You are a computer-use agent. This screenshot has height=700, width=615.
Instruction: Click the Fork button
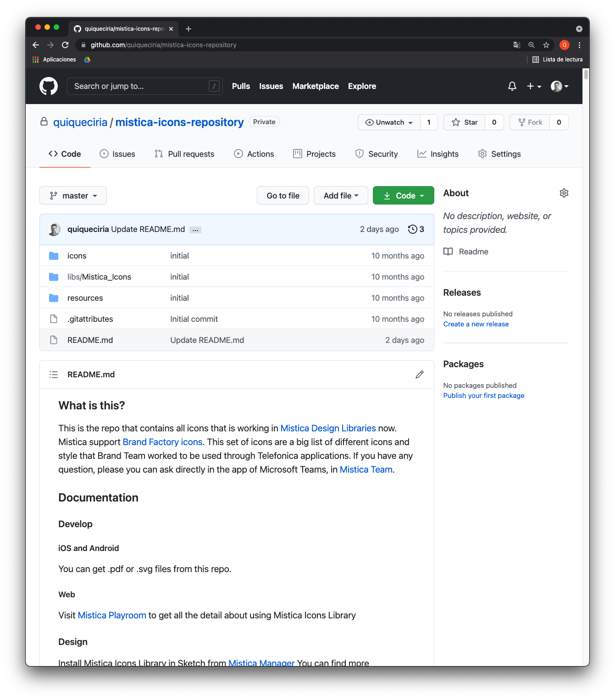[530, 122]
